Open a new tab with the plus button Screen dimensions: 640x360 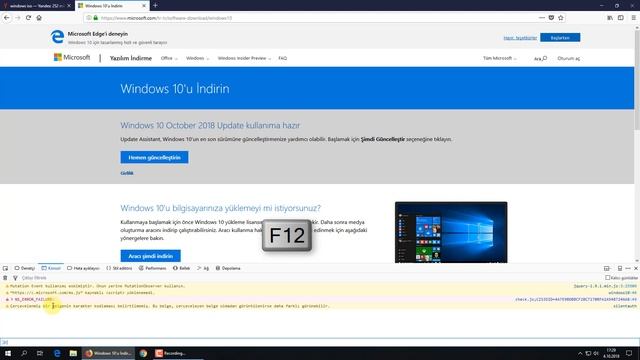[156, 6]
